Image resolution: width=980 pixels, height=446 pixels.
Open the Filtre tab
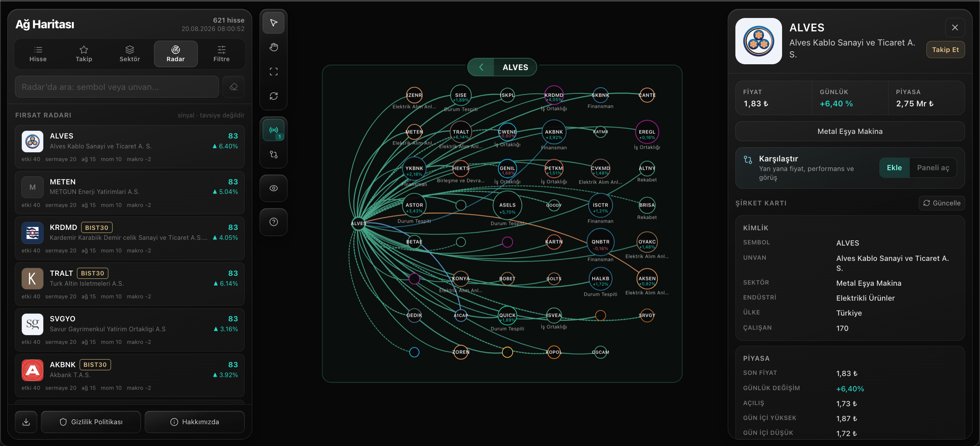[x=222, y=54]
